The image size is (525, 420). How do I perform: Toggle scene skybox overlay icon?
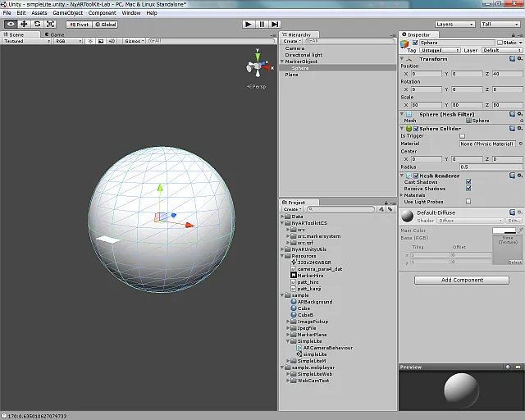point(101,41)
